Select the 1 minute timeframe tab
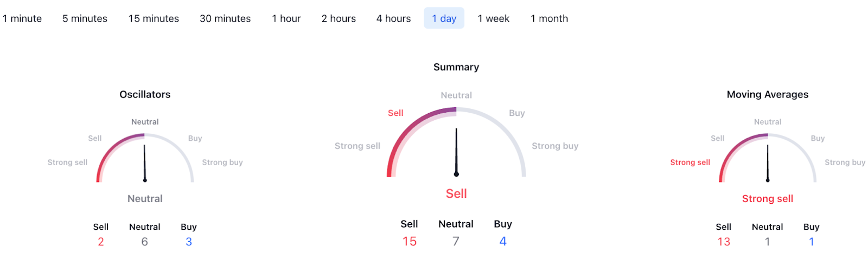Image resolution: width=868 pixels, height=266 pixels. coord(22,18)
